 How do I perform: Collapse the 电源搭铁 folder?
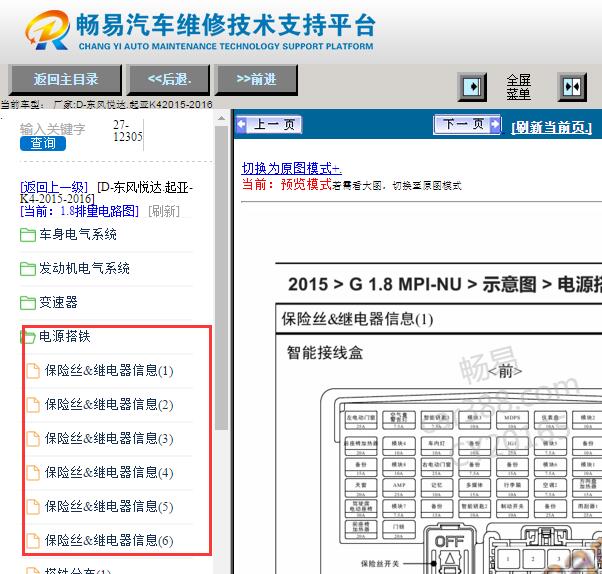(64, 336)
